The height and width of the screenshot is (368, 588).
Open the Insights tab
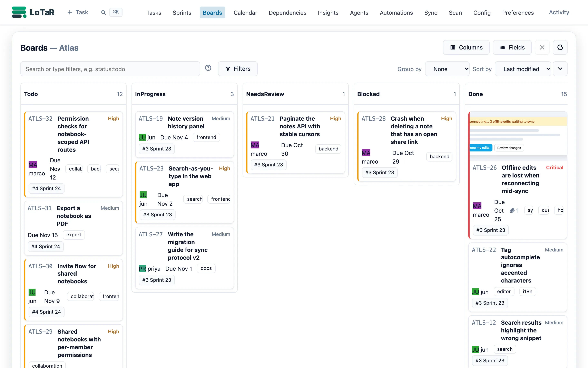pyautogui.click(x=328, y=12)
